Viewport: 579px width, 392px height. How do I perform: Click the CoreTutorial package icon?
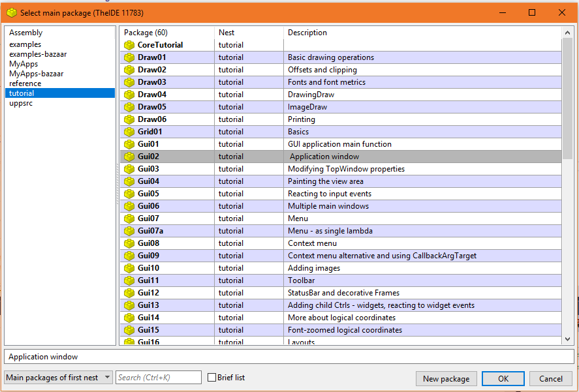(x=129, y=45)
